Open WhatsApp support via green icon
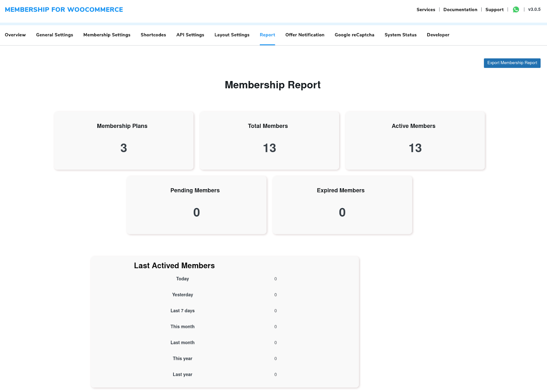Image resolution: width=547 pixels, height=392 pixels. pyautogui.click(x=516, y=9)
